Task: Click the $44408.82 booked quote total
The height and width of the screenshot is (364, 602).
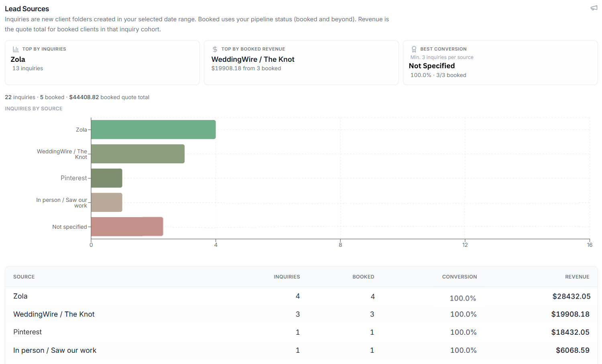Action: coord(109,97)
